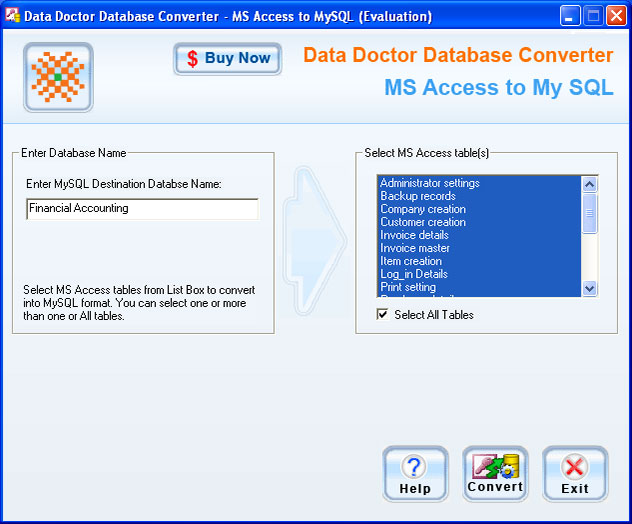Select the Backup records table

[480, 196]
